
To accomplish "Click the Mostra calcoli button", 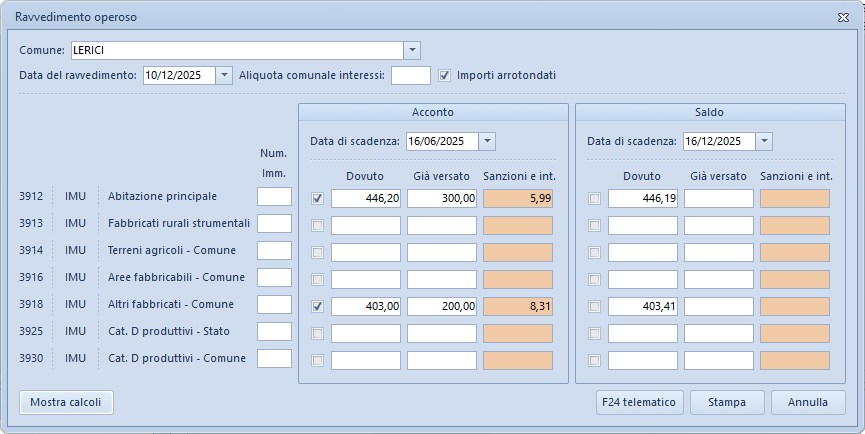I will (66, 402).
